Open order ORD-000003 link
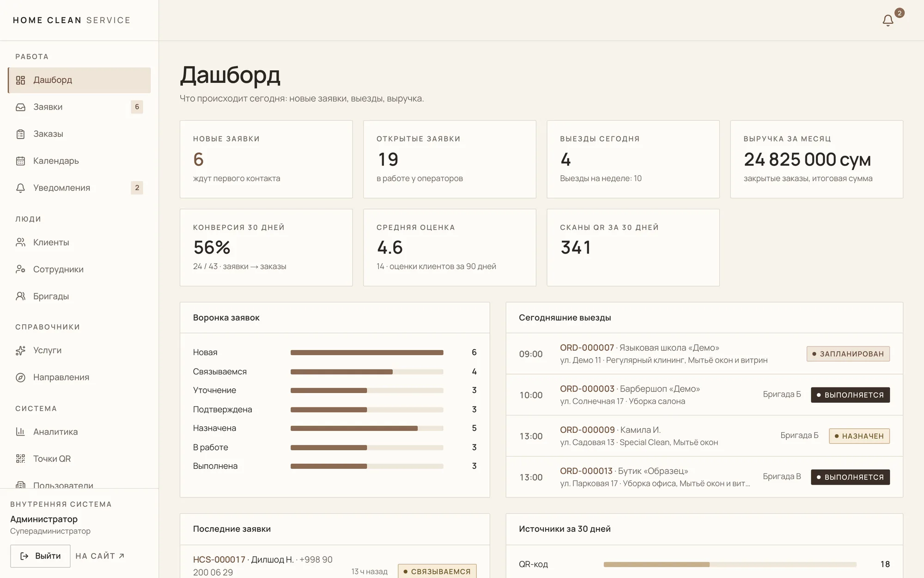Image resolution: width=924 pixels, height=578 pixels. click(587, 389)
